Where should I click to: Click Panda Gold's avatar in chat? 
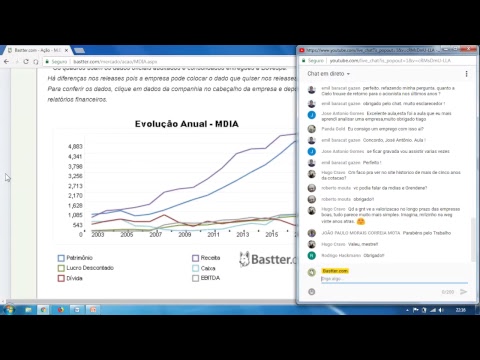[312, 129]
